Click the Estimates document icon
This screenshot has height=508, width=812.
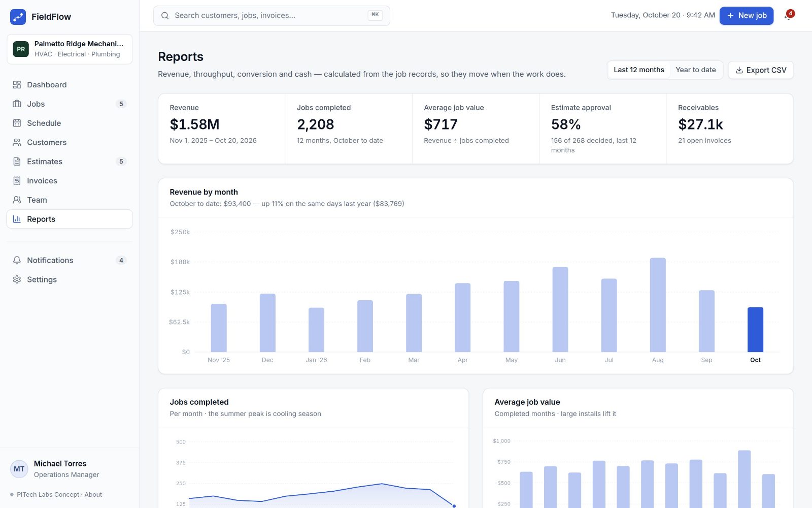(17, 162)
